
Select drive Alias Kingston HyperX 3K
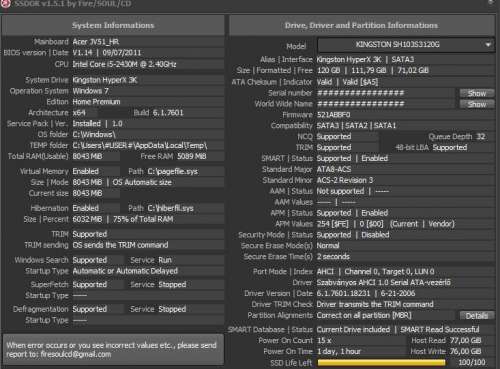click(349, 60)
